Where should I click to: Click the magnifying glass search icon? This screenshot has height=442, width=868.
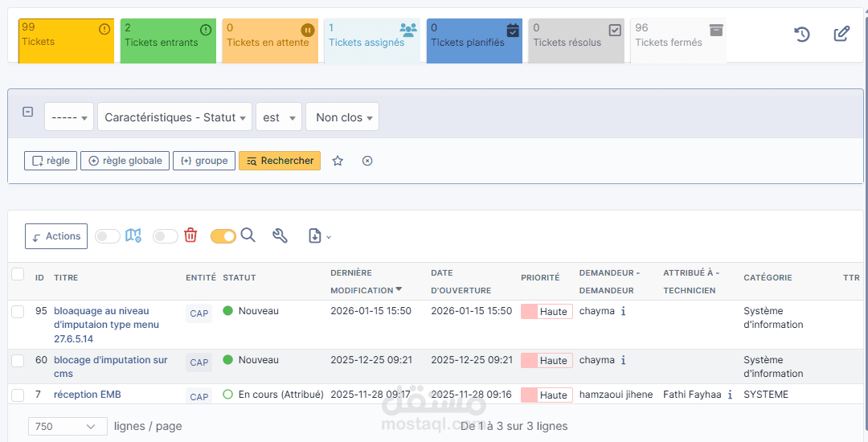coord(248,235)
